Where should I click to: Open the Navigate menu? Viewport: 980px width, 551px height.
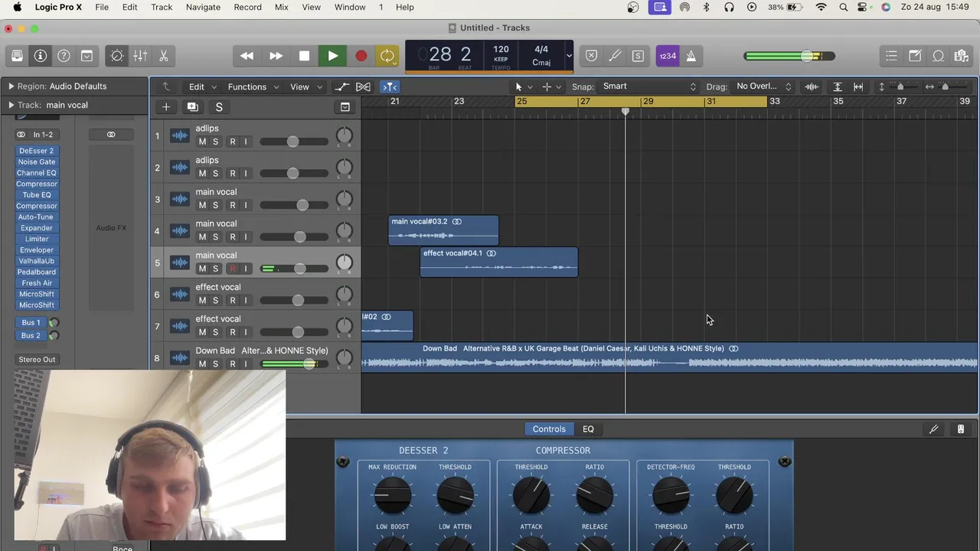[x=203, y=7]
